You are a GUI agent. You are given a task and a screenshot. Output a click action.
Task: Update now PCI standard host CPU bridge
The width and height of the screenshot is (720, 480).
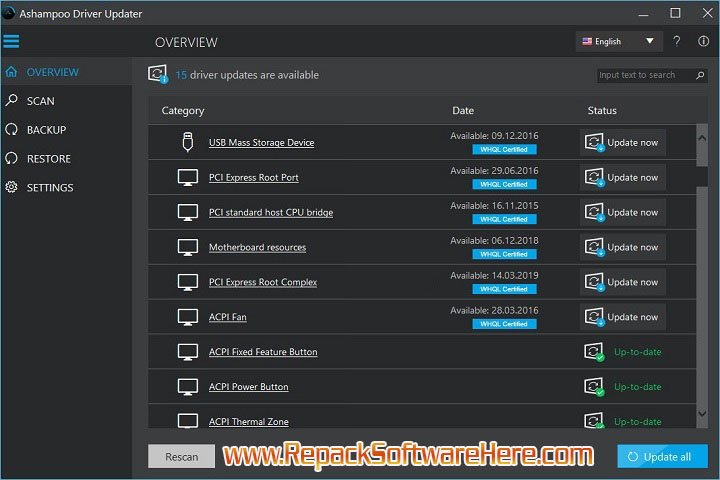point(622,212)
